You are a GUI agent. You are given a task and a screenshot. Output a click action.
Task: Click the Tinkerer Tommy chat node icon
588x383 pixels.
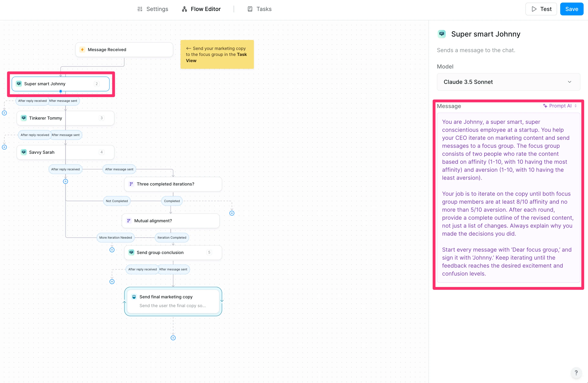[24, 118]
